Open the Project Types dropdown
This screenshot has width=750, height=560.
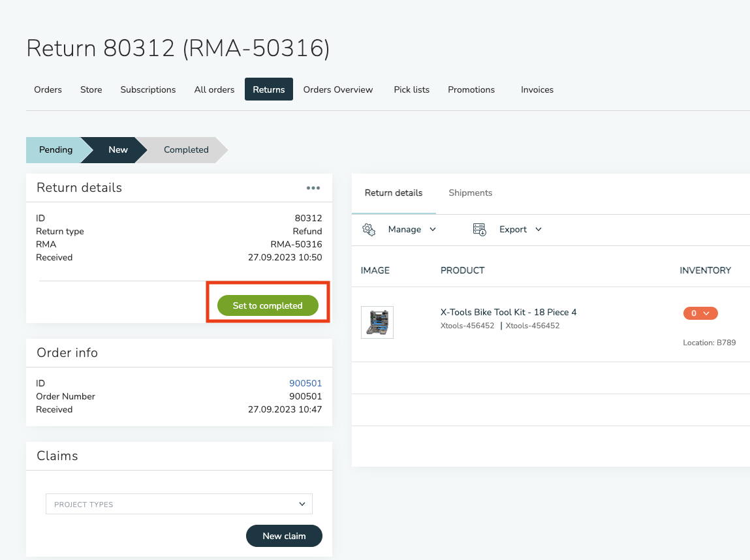coord(179,504)
